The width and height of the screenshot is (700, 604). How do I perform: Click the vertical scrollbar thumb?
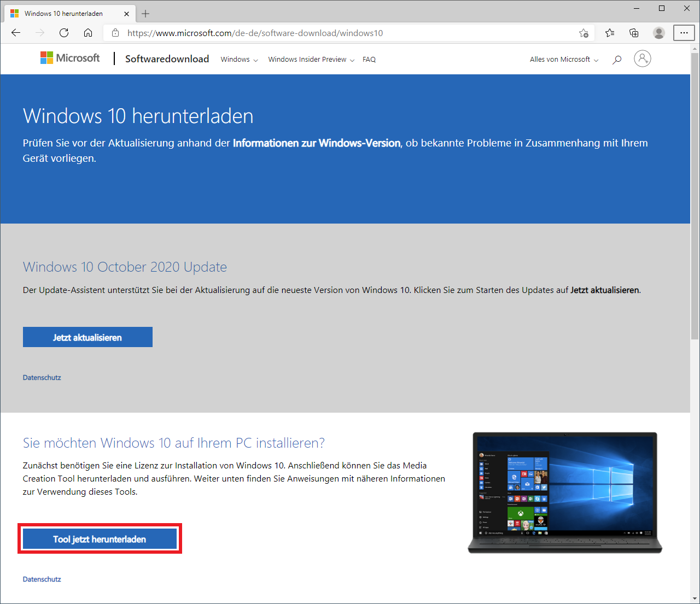point(695,197)
